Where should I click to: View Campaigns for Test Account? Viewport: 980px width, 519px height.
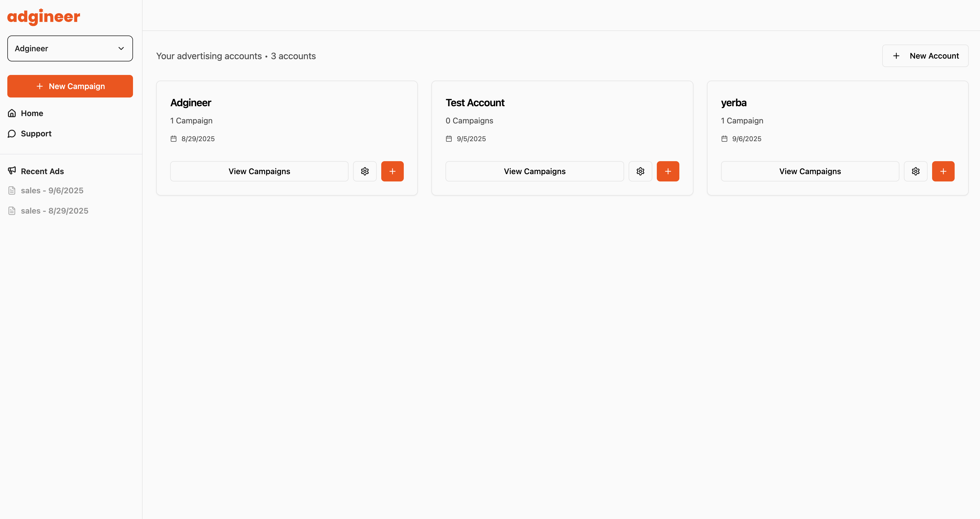[535, 171]
